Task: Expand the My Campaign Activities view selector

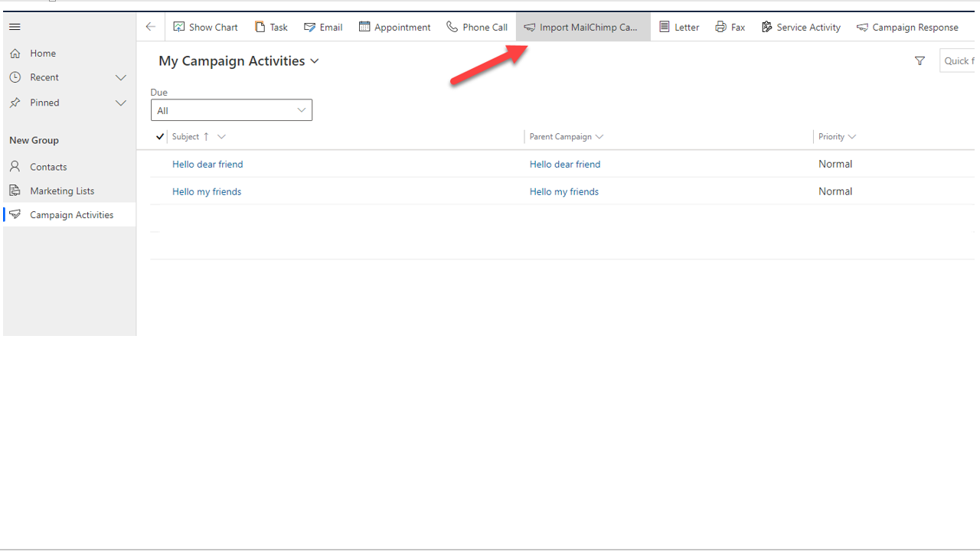Action: point(315,60)
